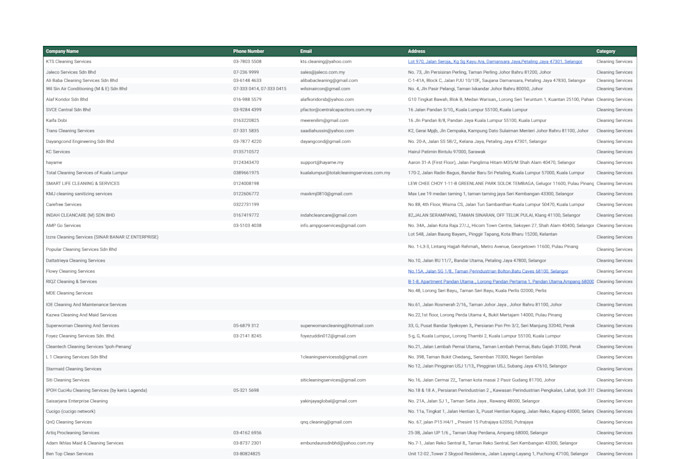Click the phone number 07-236 9999

point(246,72)
